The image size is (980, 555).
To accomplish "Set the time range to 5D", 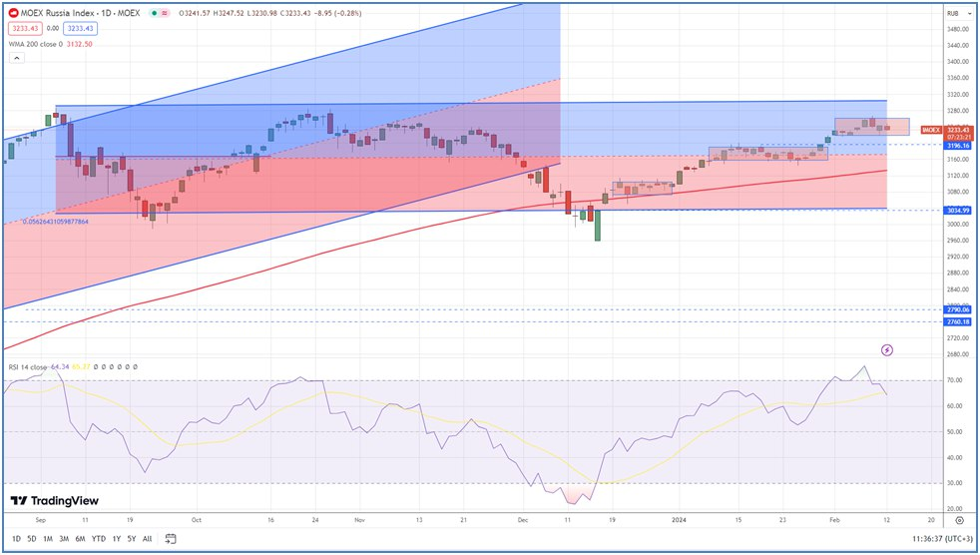I will point(32,539).
